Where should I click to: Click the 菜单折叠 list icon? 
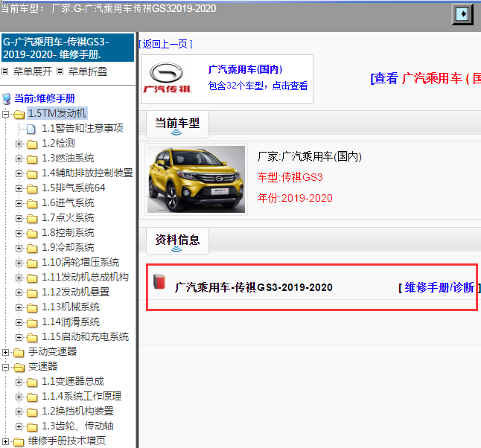click(x=60, y=71)
